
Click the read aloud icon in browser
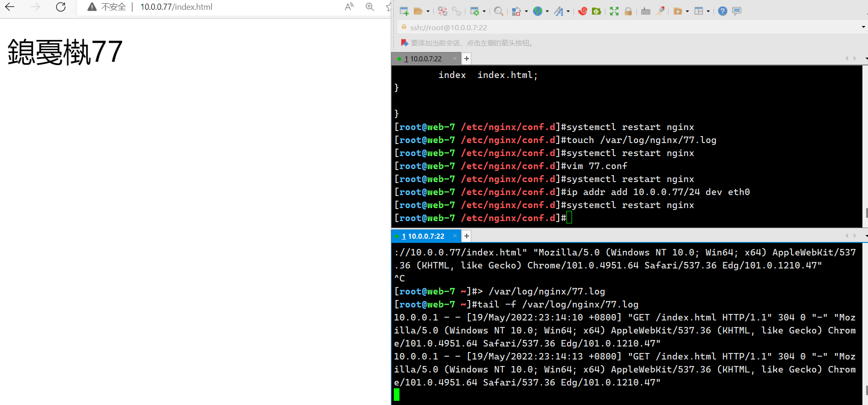(349, 7)
